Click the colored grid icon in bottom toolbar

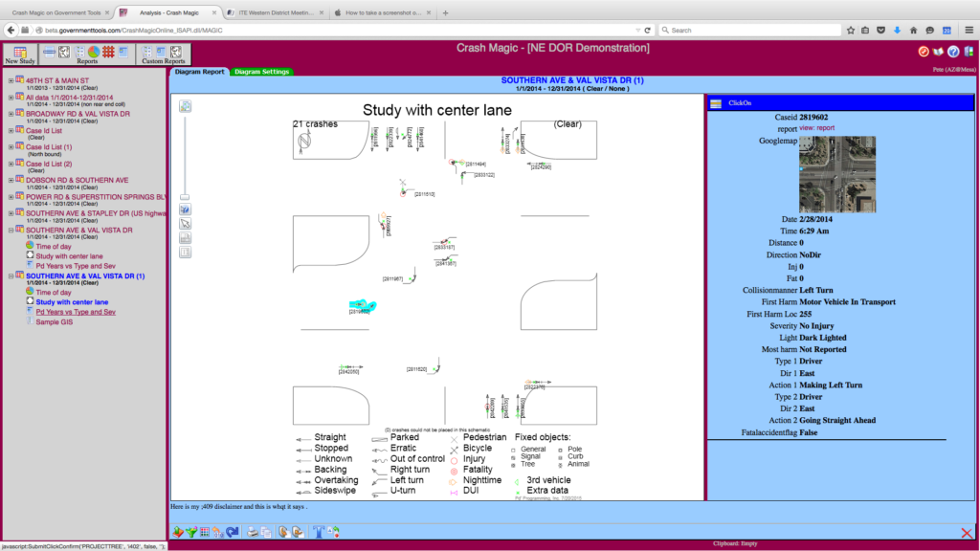point(205,532)
